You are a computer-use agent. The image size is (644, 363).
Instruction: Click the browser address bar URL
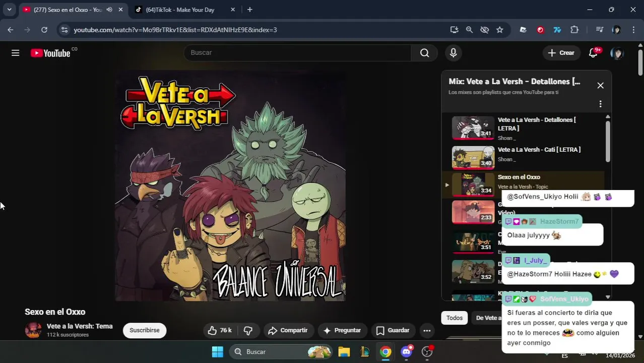point(175,30)
